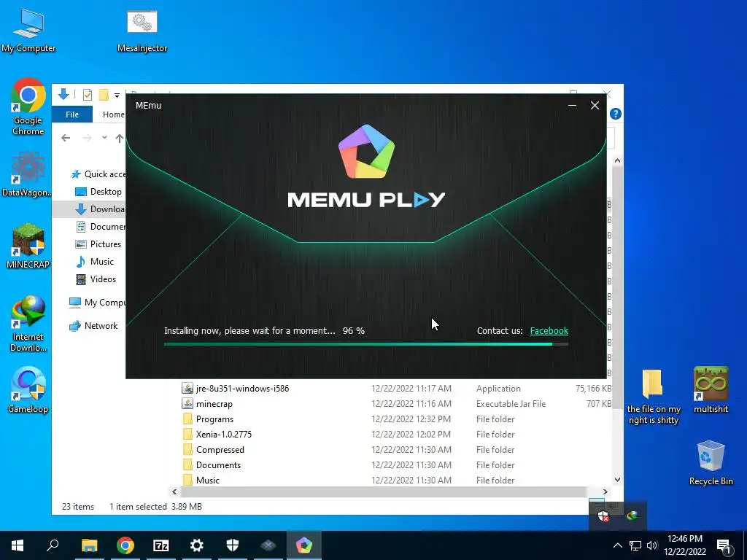Open the MesaInjector desktop icon
This screenshot has height=560, width=747.
142,30
